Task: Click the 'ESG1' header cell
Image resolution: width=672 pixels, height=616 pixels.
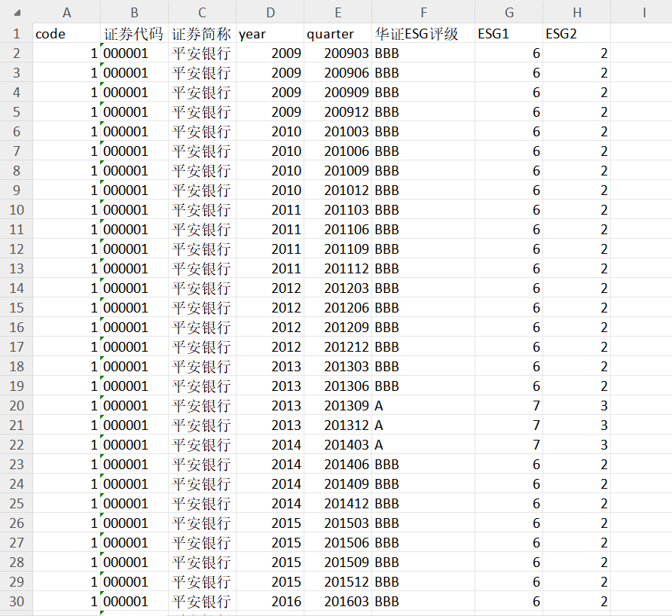Action: [x=509, y=33]
